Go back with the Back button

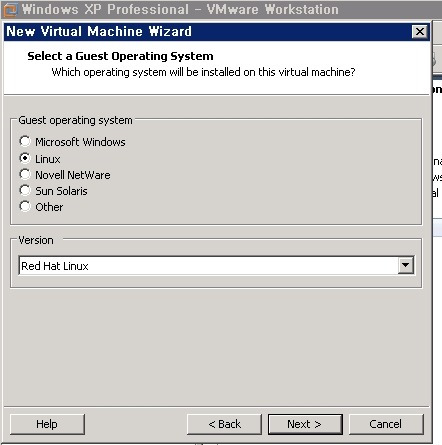pyautogui.click(x=224, y=424)
